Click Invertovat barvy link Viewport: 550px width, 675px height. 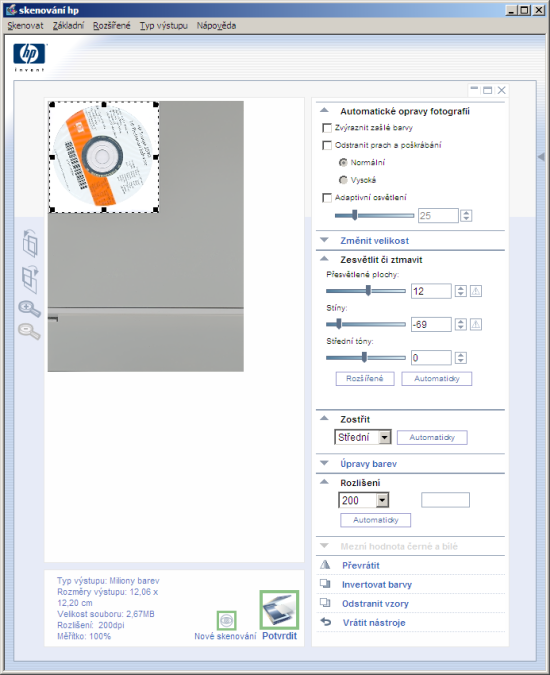click(377, 585)
